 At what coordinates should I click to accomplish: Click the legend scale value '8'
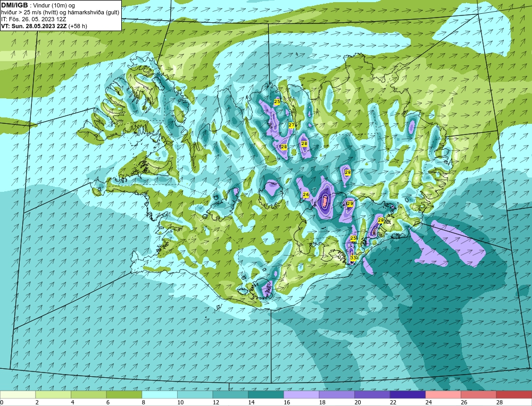tap(144, 402)
